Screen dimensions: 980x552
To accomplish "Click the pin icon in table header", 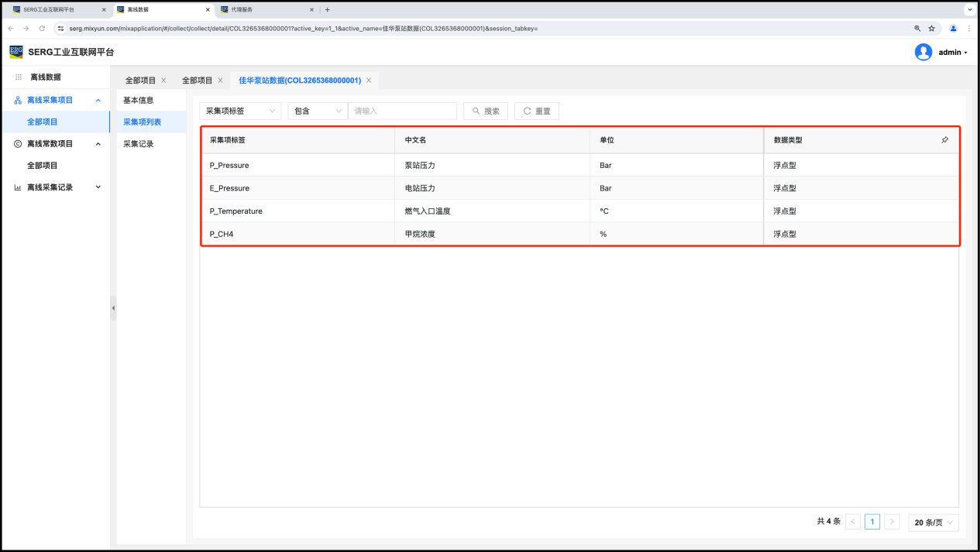I will [x=944, y=140].
